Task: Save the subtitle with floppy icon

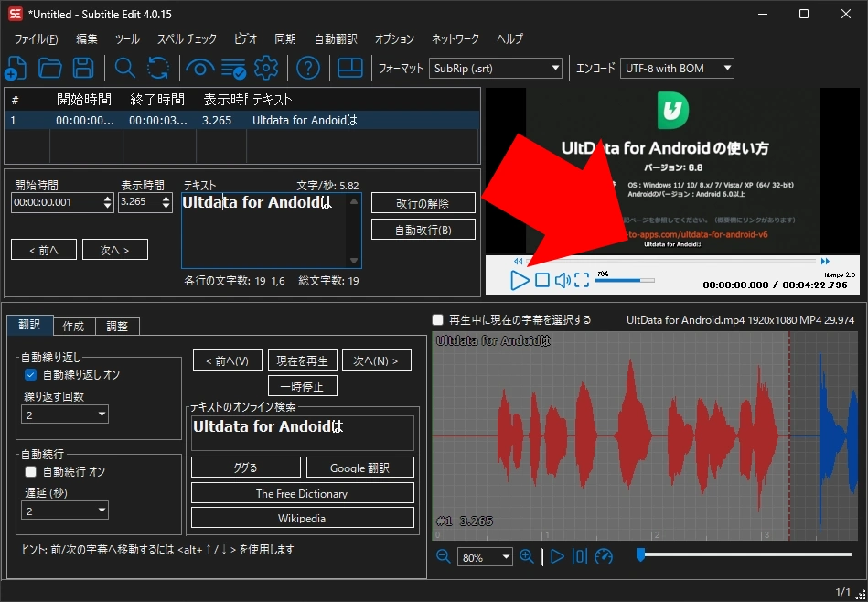Action: (83, 68)
